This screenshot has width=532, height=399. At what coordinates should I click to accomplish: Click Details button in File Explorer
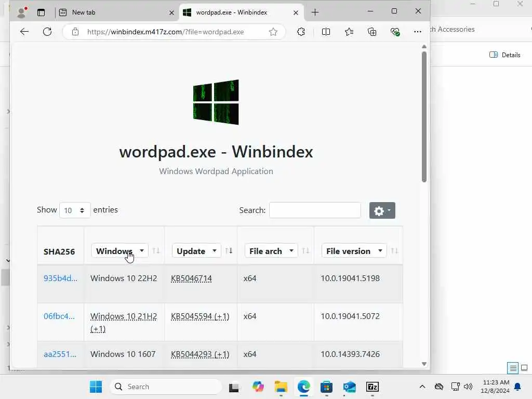pyautogui.click(x=505, y=55)
